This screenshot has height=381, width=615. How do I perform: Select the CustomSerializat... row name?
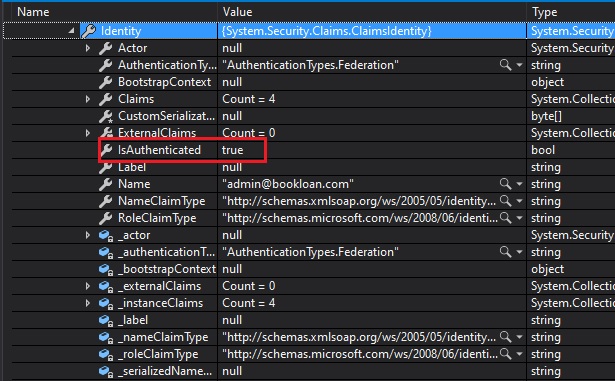tap(167, 116)
